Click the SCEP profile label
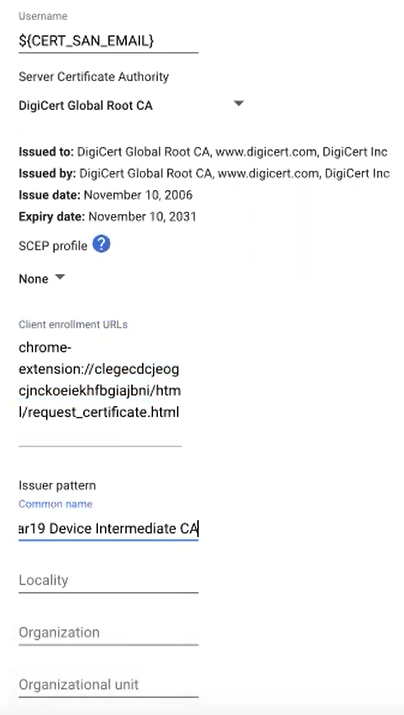The width and height of the screenshot is (404, 715). [53, 246]
